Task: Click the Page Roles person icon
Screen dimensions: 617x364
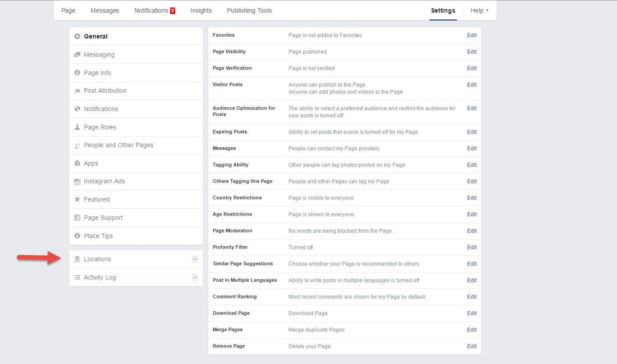Action: click(x=77, y=127)
